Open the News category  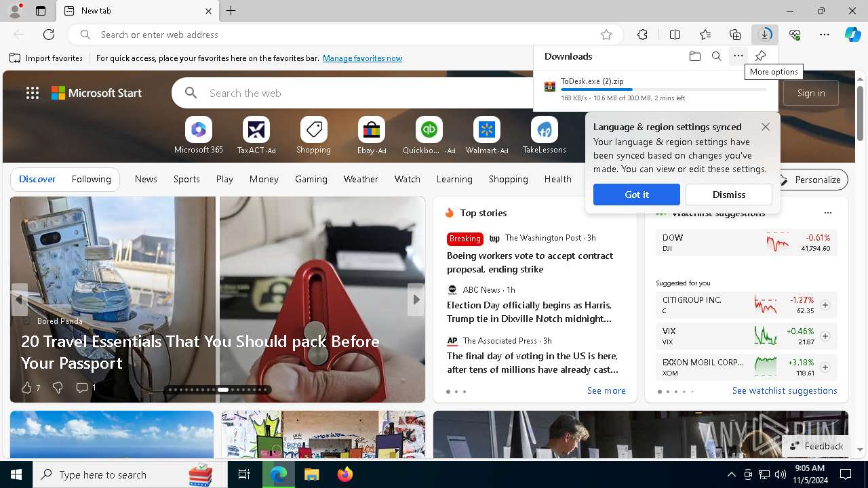tap(146, 180)
